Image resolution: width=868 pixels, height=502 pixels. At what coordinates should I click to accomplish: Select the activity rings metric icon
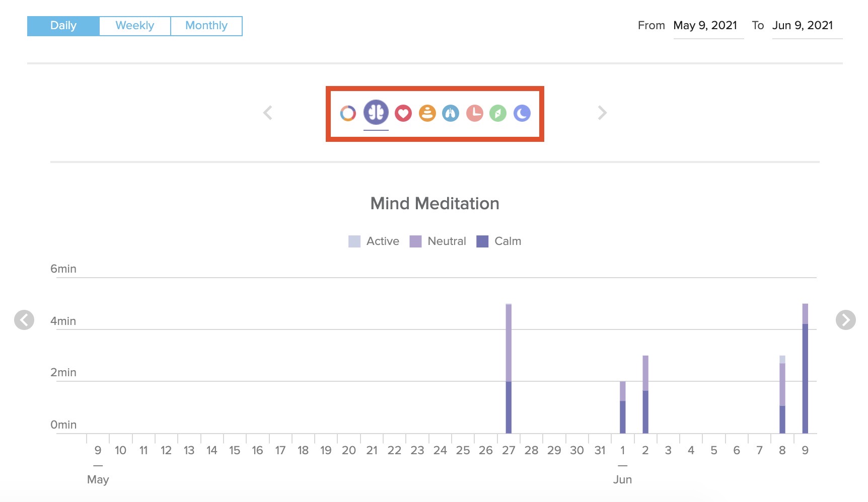tap(347, 113)
